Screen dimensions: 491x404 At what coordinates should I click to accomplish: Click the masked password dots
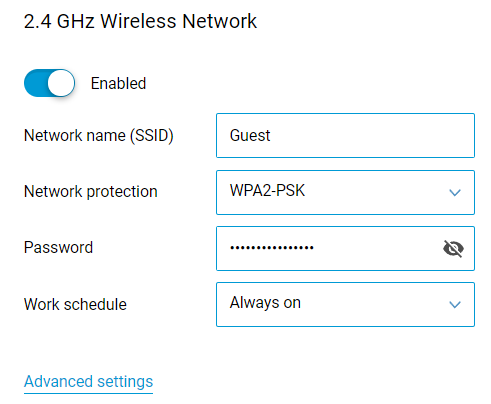click(272, 248)
